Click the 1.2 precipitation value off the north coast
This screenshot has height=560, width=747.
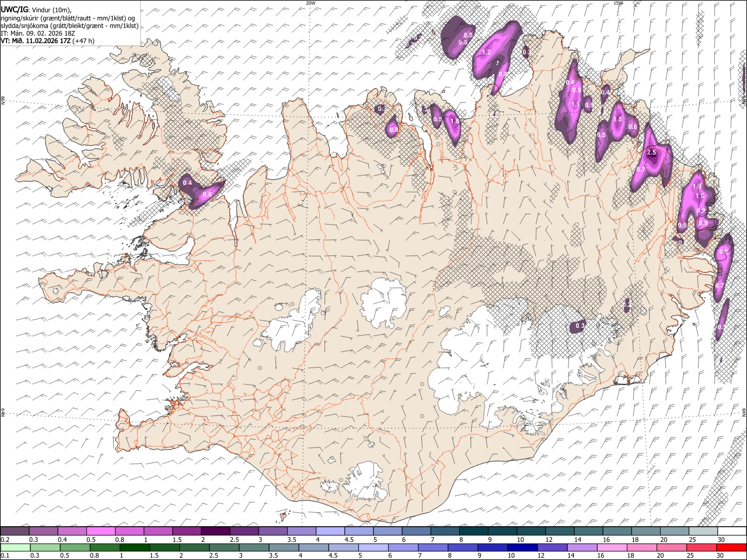point(486,52)
